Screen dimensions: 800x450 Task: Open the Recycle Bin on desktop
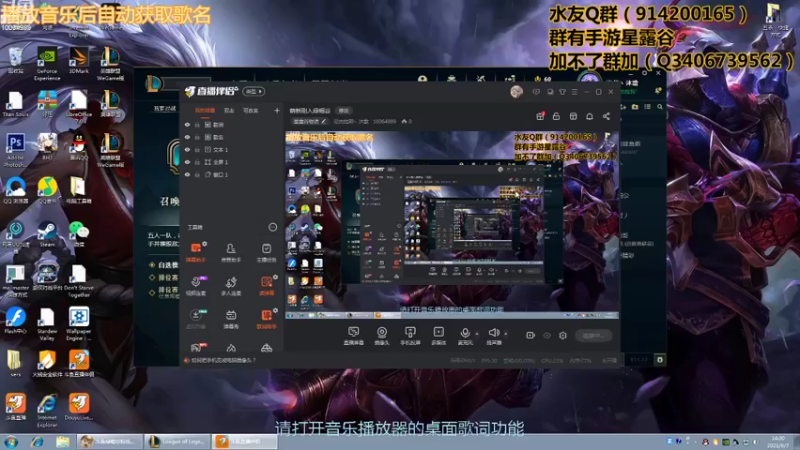click(15, 60)
